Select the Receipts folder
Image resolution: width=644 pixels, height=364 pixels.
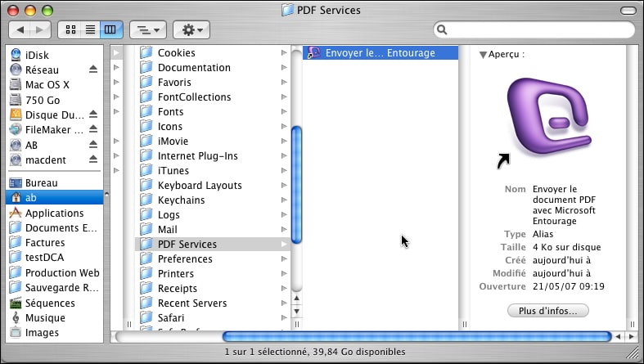[x=212, y=289]
